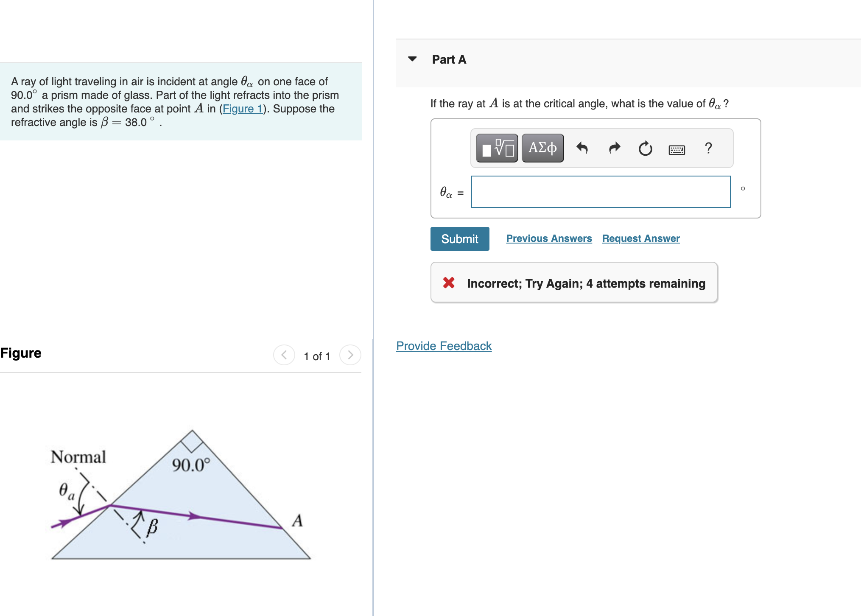The width and height of the screenshot is (861, 616).
Task: Click the square root template icon
Action: click(503, 146)
